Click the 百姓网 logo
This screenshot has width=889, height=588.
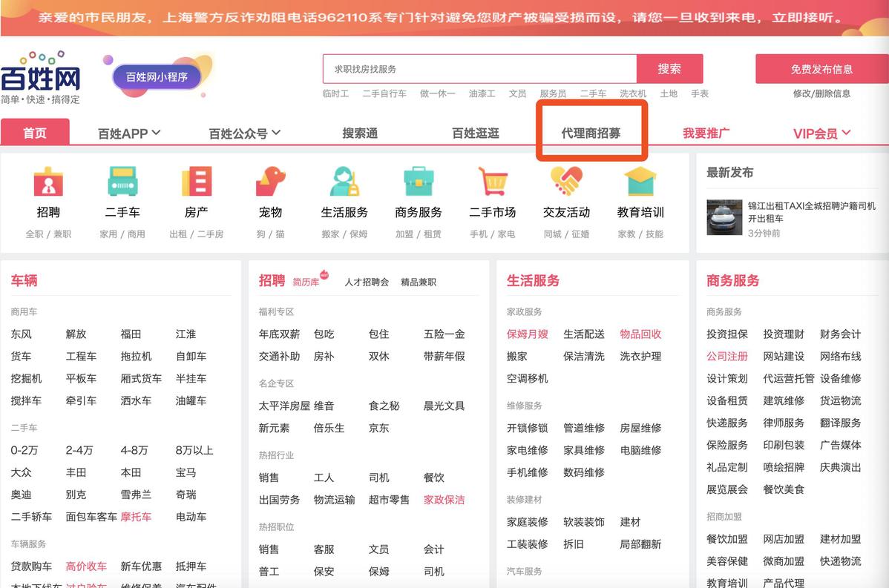point(41,76)
